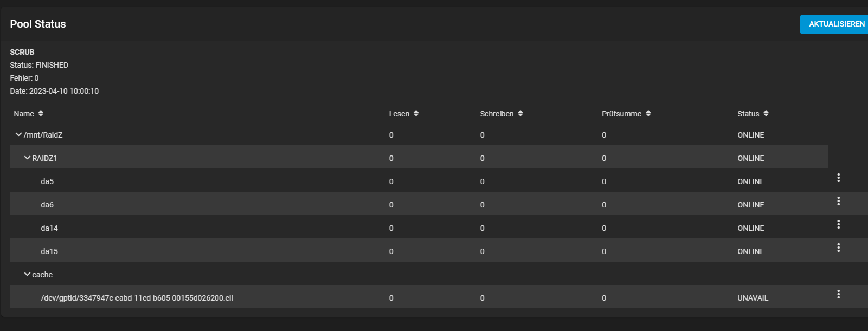Viewport: 868px width, 331px height.
Task: Sort the Lesen column using its arrows
Action: pos(416,113)
